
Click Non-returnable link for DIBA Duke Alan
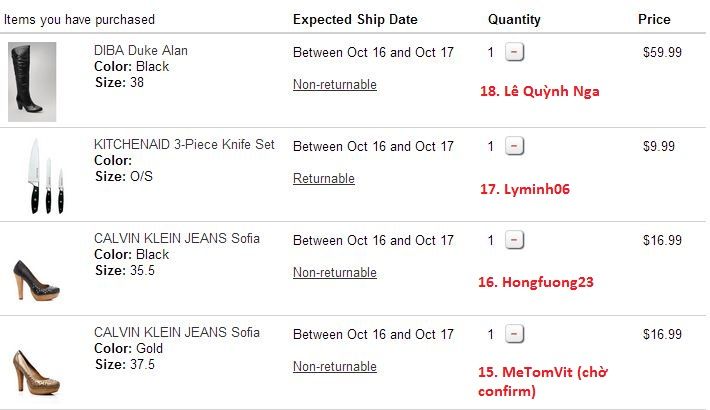click(x=334, y=85)
